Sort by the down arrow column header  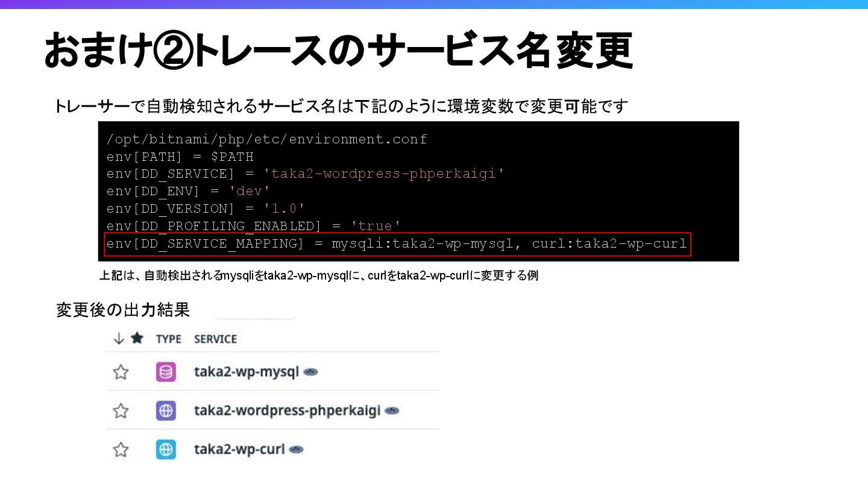point(119,339)
